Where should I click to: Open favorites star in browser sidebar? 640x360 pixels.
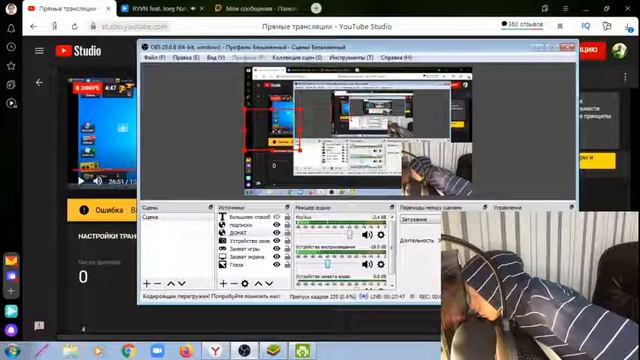tap(11, 66)
